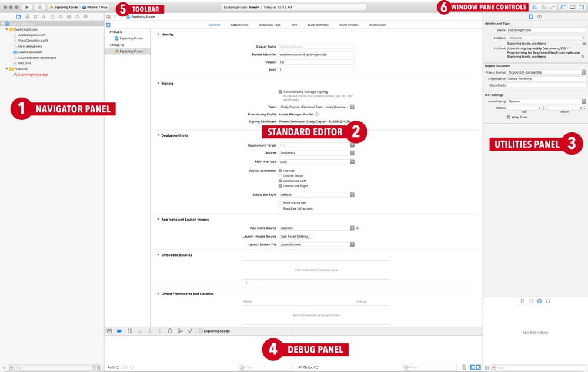
Task: Show the File Template library icon
Action: (522, 301)
